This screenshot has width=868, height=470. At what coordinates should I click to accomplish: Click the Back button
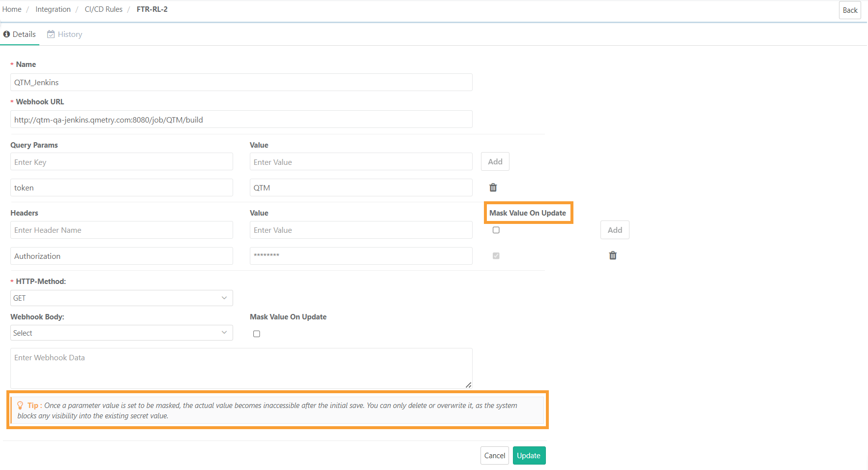pos(850,10)
